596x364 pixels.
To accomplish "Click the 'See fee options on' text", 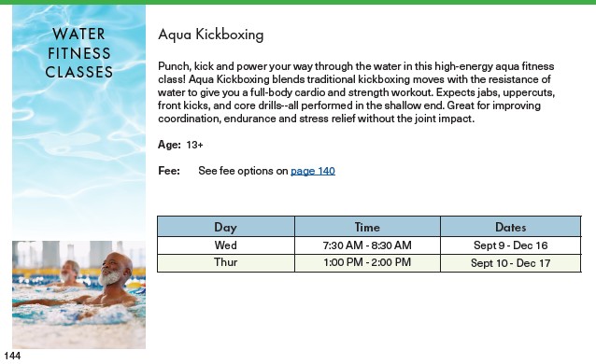I will click(243, 171).
